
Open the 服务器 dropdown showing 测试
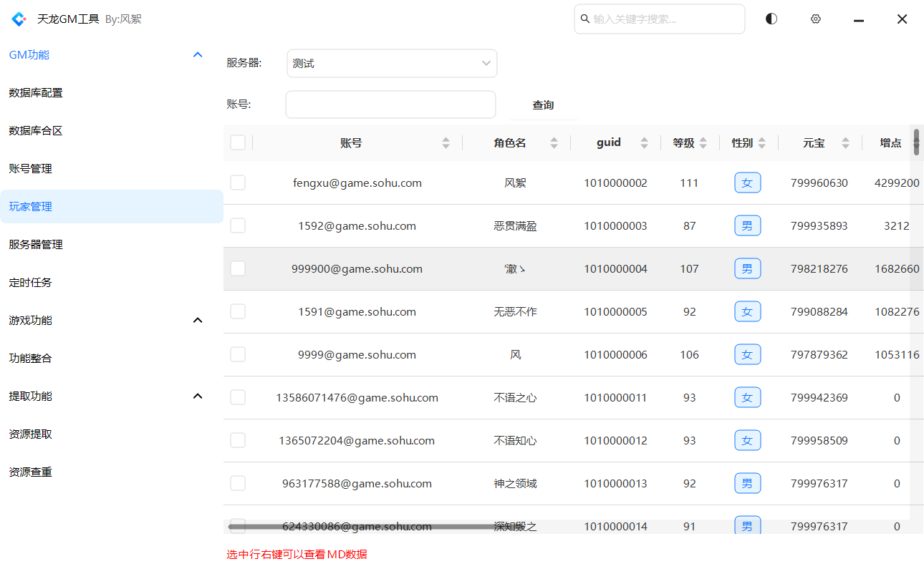click(392, 64)
